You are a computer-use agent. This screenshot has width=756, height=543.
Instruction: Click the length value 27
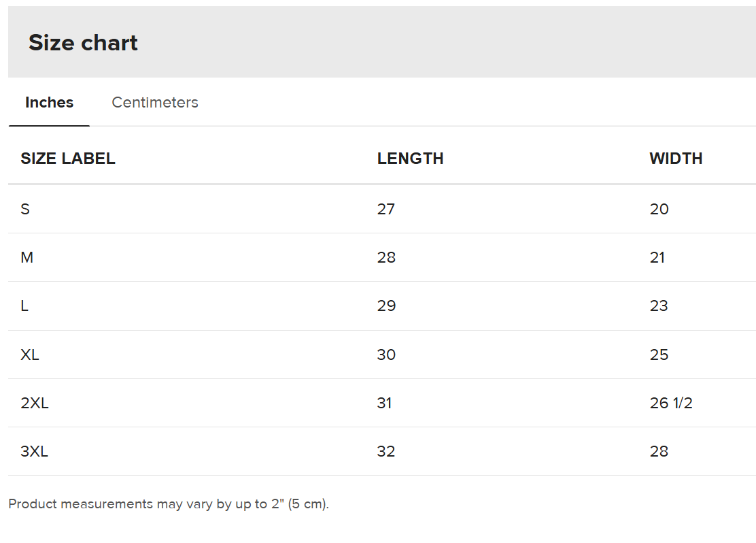pyautogui.click(x=386, y=209)
